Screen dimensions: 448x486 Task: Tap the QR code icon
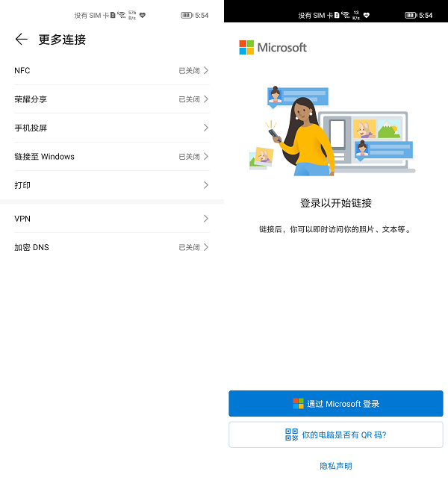coord(291,434)
